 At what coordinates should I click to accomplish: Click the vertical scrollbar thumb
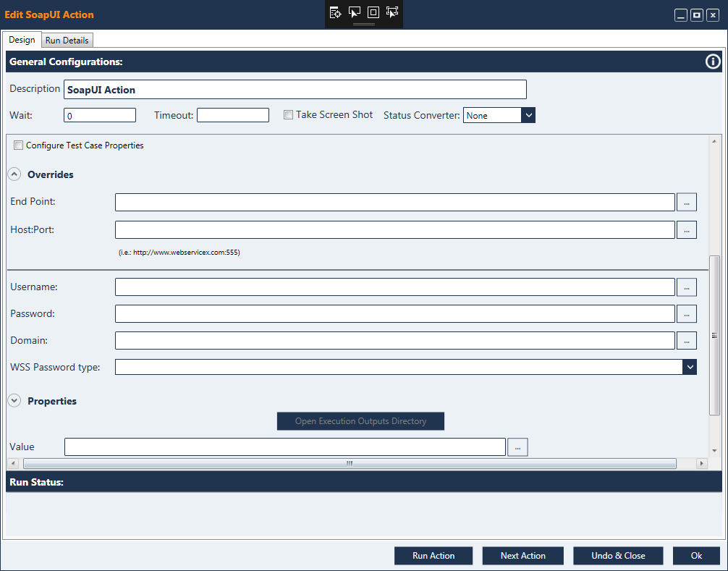pyautogui.click(x=714, y=335)
